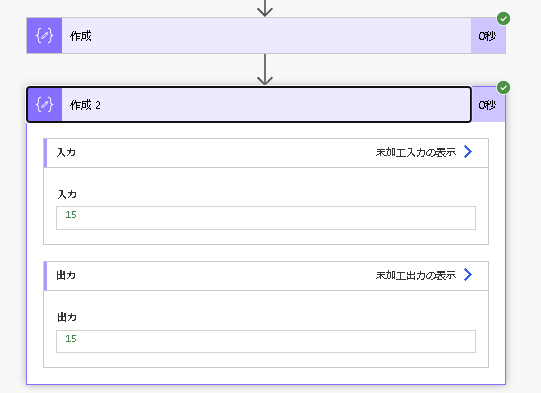This screenshot has height=393, width=541.
Task: Click the compose icon of the 作成 action
Action: [x=45, y=36]
